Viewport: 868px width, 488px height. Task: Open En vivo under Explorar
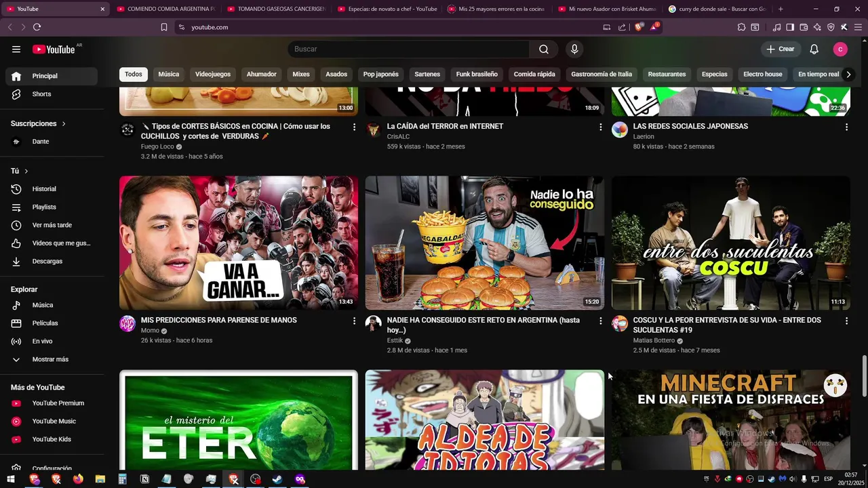52,341
